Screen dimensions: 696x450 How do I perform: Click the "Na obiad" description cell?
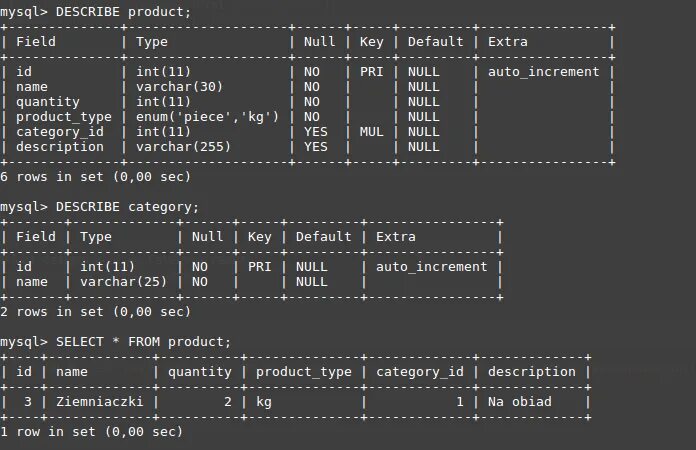(x=519, y=402)
